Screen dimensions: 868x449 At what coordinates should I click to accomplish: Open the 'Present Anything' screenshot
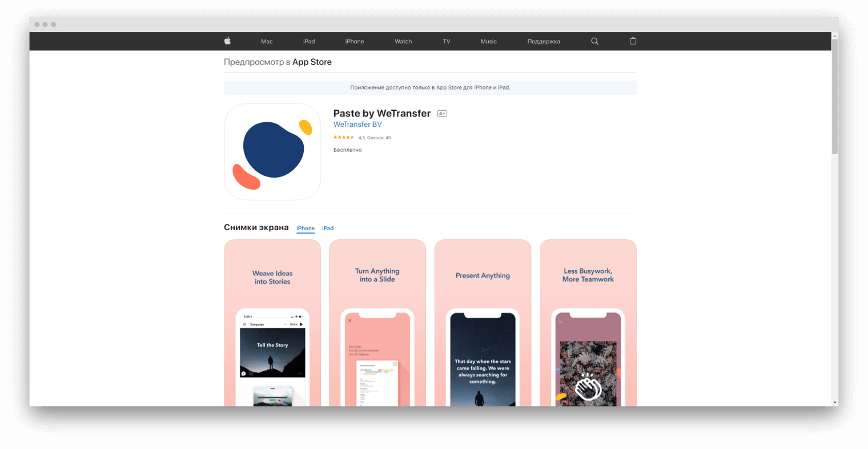[x=483, y=323]
